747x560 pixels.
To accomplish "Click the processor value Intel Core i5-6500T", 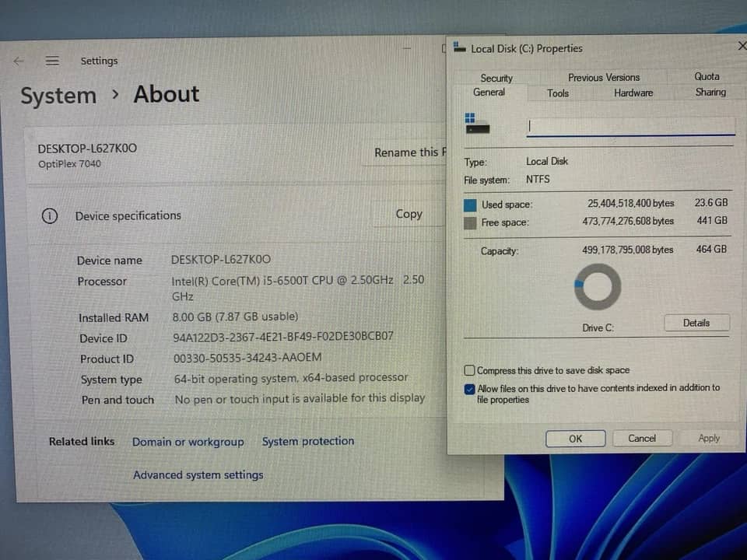I will 298,288.
